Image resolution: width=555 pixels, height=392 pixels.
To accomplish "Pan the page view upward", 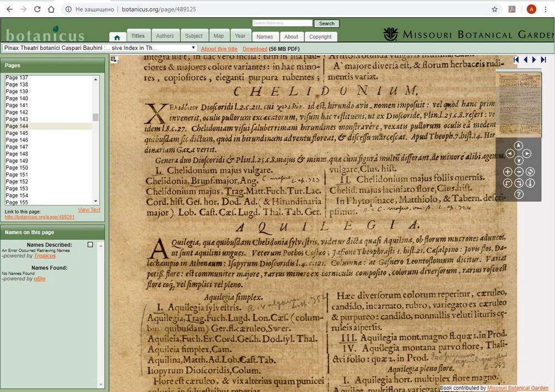I will click(519, 145).
